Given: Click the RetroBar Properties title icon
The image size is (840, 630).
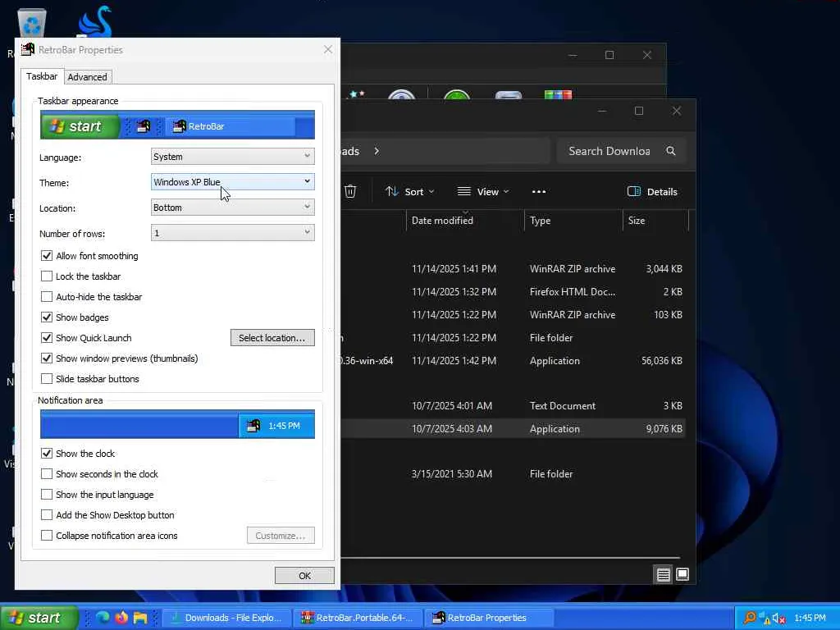Looking at the screenshot, I should (x=28, y=50).
